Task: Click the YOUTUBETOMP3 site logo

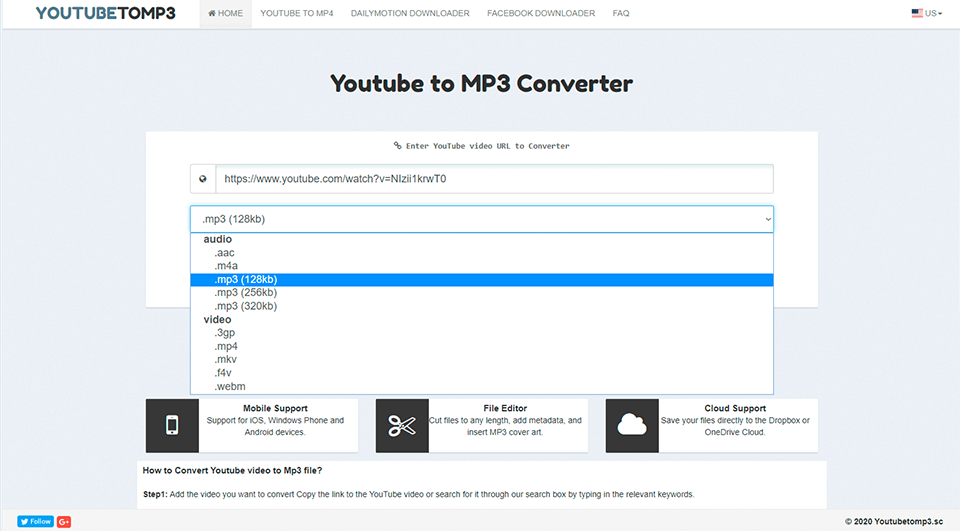Action: click(105, 13)
